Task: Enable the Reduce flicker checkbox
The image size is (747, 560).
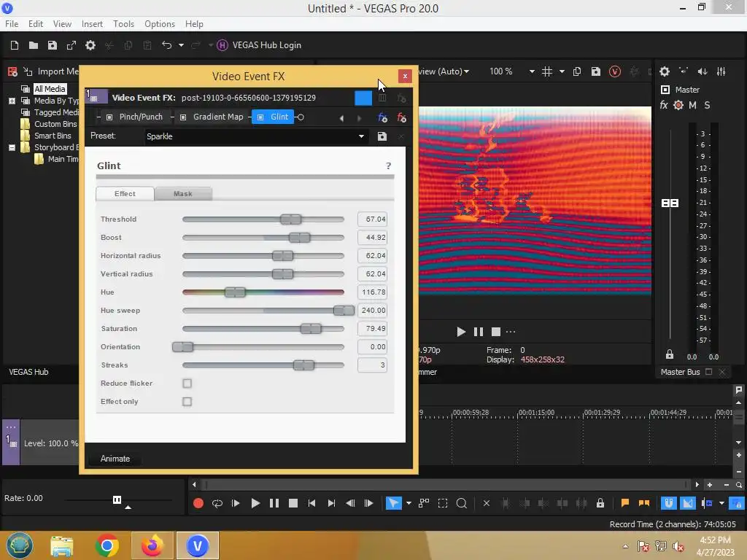Action: pos(187,384)
